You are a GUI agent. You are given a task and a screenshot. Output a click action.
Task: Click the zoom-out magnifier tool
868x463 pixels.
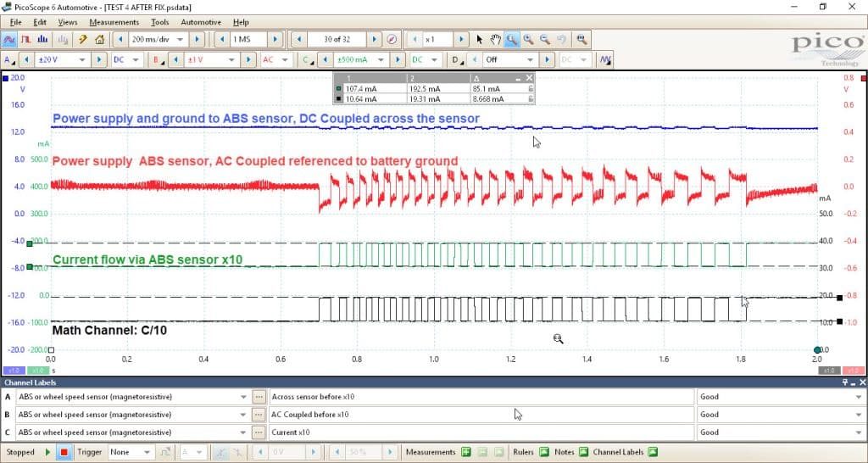click(545, 40)
